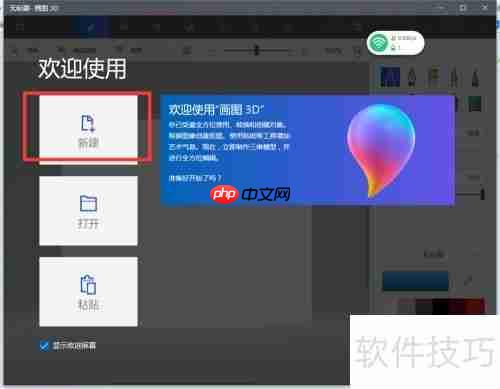Click the New (新建) tile
Image resolution: width=500 pixels, height=389 pixels.
88,129
